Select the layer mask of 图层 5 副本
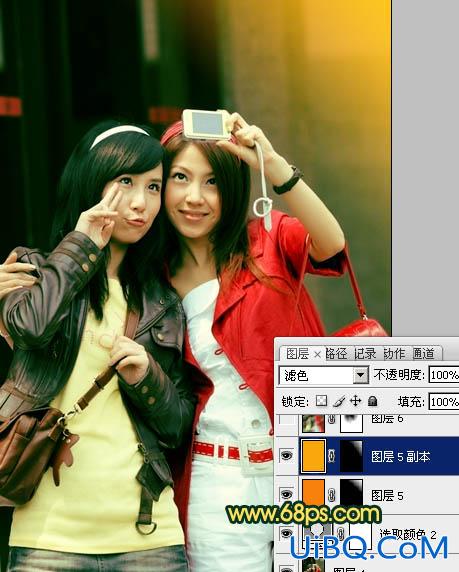The image size is (459, 572). tap(351, 456)
